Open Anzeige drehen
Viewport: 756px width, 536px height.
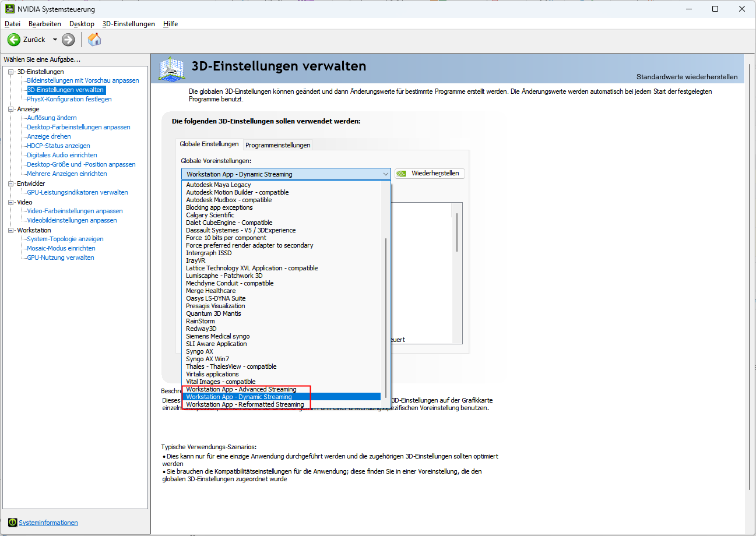(49, 136)
